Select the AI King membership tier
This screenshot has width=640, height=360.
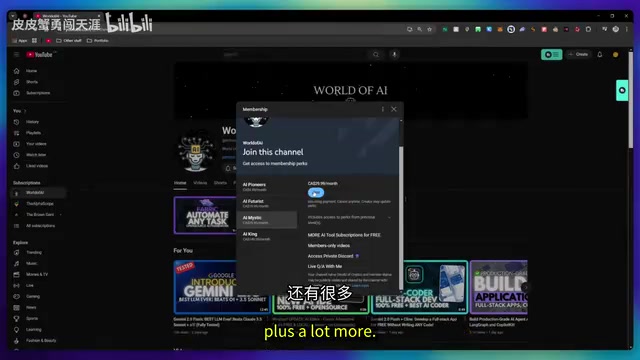(x=267, y=236)
